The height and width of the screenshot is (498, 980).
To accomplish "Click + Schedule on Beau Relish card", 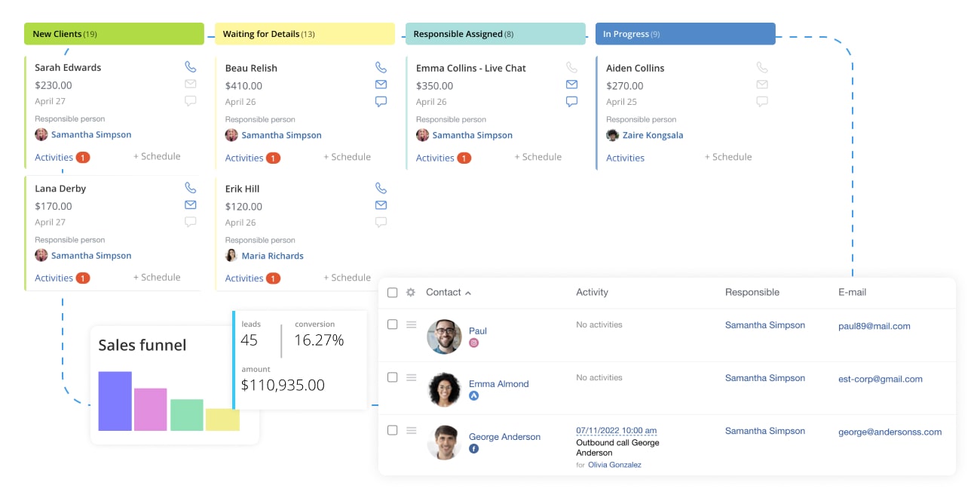I will [x=347, y=157].
